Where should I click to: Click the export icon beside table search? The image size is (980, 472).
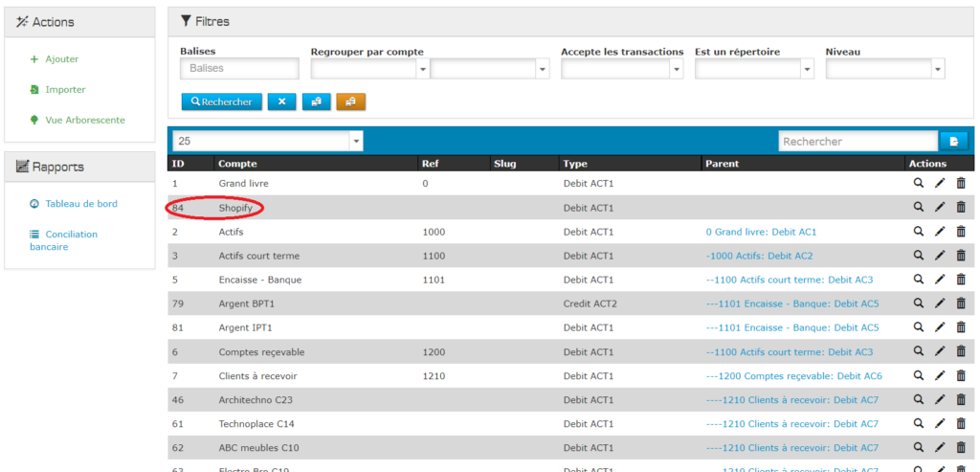[953, 142]
